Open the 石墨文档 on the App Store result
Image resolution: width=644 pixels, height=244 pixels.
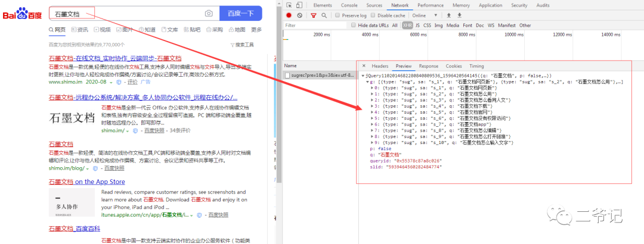(86, 182)
